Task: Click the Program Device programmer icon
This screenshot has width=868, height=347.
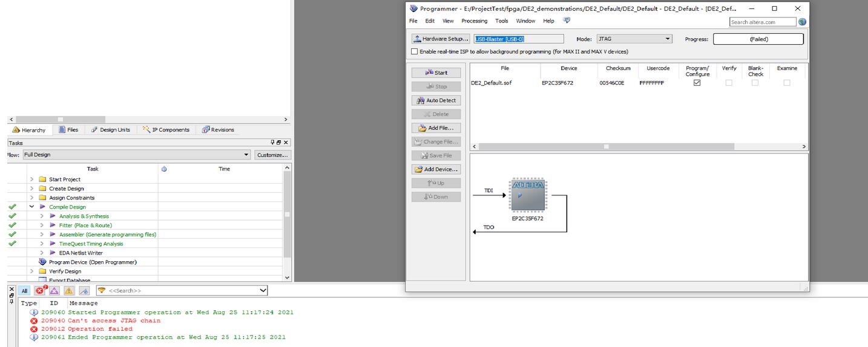Action: 42,262
